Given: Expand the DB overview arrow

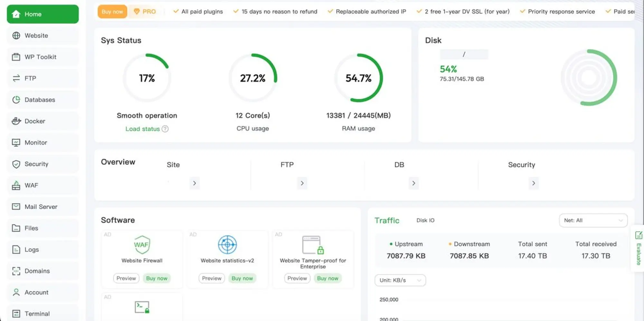Looking at the screenshot, I should tap(414, 183).
